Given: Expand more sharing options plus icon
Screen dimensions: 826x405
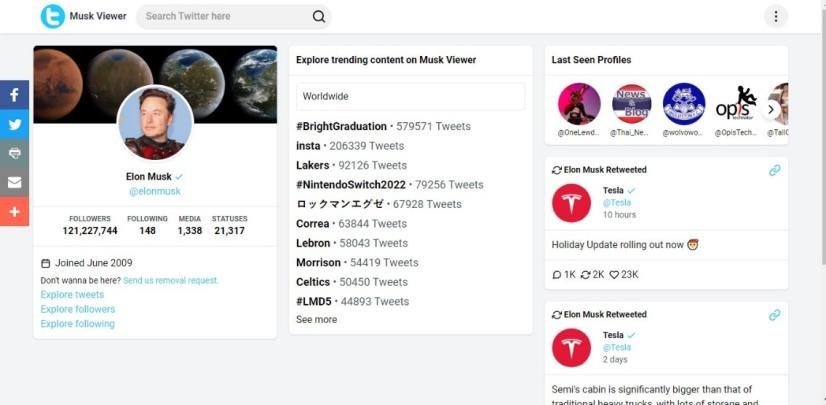Looking at the screenshot, I should click(14, 212).
